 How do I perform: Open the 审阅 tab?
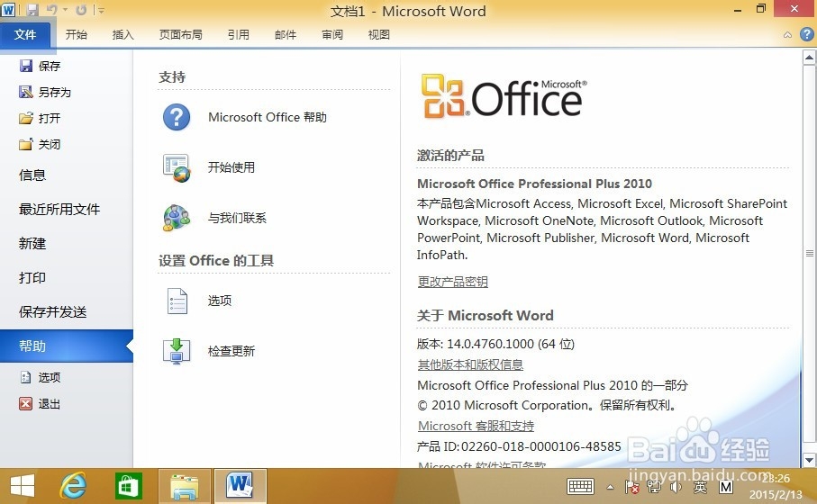(x=331, y=35)
